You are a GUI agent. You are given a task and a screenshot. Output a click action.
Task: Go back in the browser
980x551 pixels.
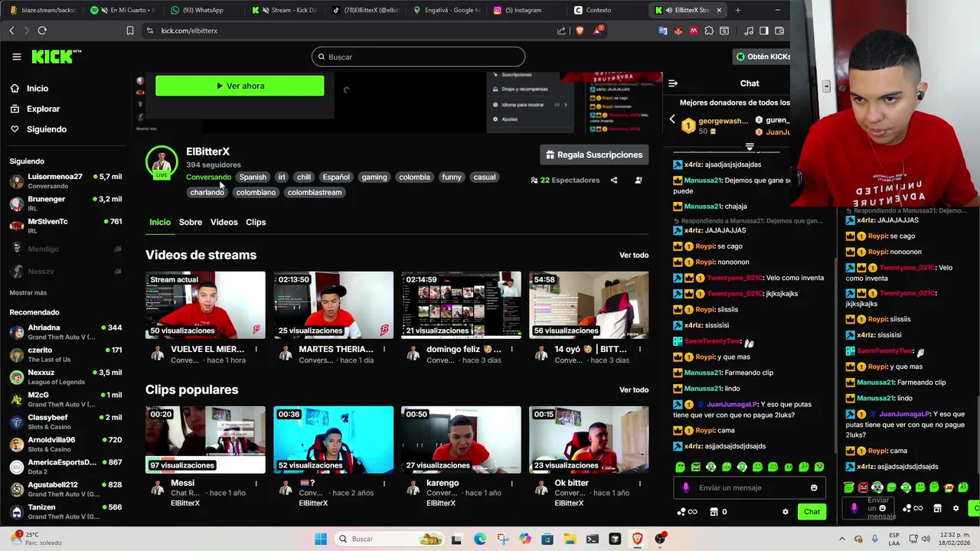[x=11, y=31]
